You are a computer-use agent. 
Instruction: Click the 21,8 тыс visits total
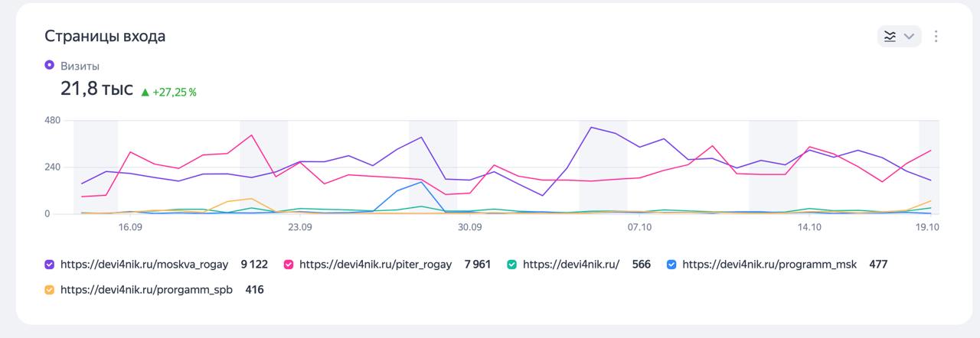pos(96,89)
